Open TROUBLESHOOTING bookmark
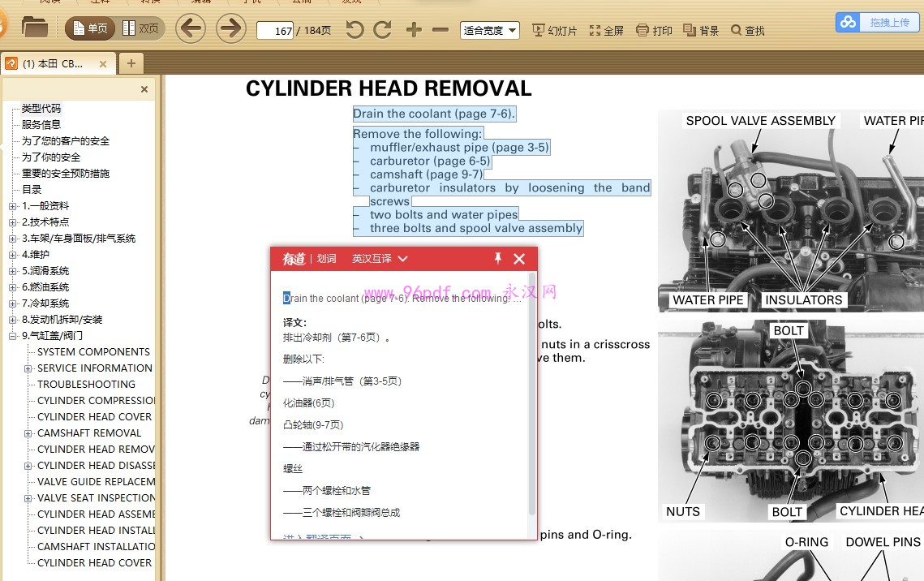Screen dimensions: 924x581 click(86, 384)
